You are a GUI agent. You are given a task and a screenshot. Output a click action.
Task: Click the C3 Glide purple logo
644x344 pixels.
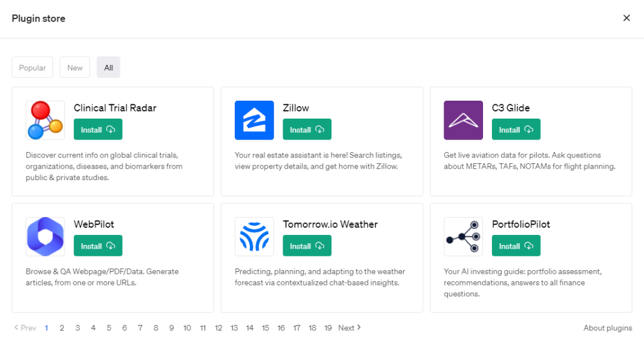pos(463,120)
